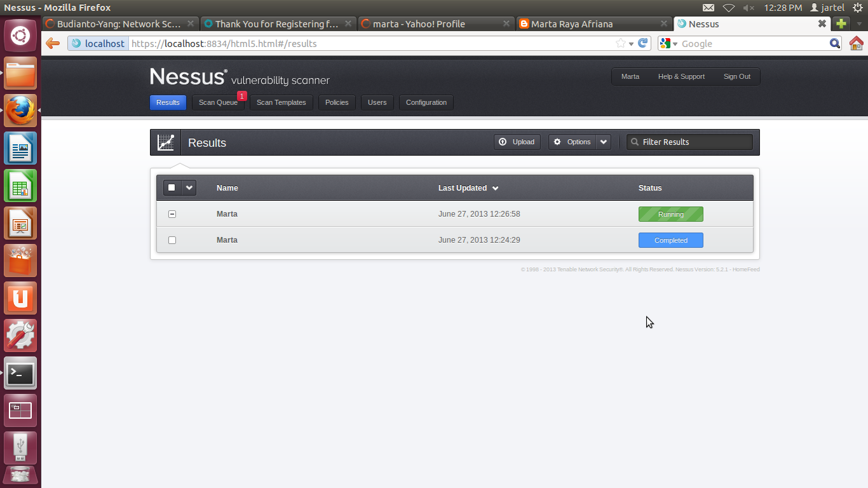Screen dimensions: 868x488
Task: Open the mail envelope indicator
Action: [709, 8]
